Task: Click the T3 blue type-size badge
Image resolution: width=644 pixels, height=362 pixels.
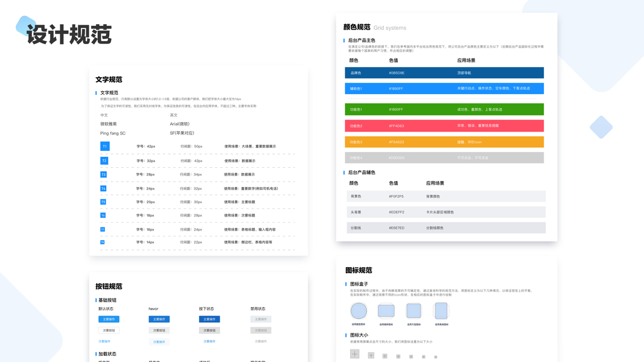Action: click(103, 174)
